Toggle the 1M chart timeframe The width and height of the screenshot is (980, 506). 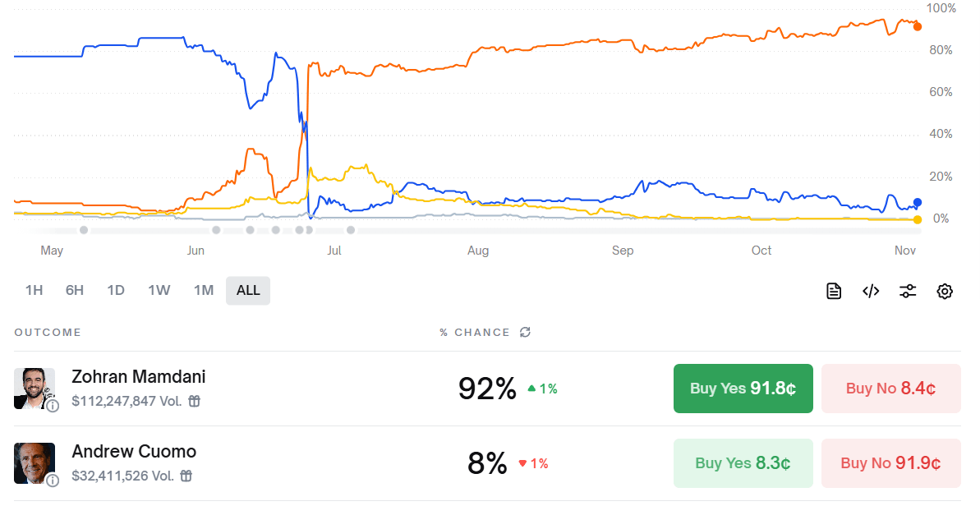click(x=204, y=290)
